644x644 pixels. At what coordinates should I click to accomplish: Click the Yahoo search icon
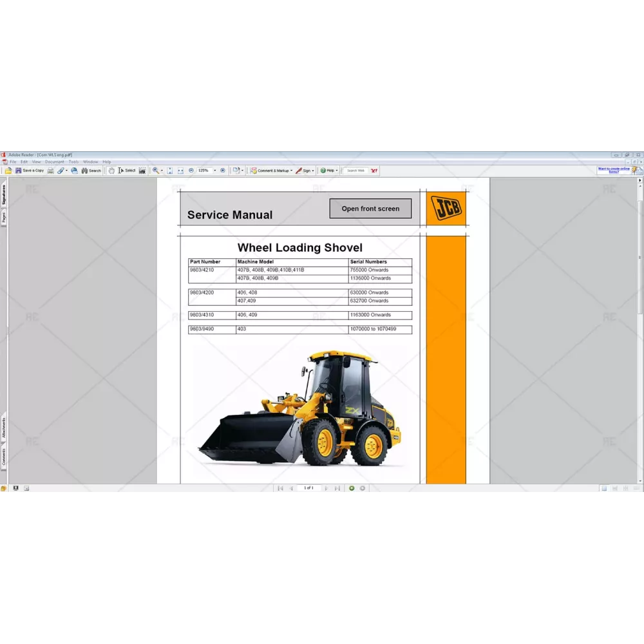(374, 171)
